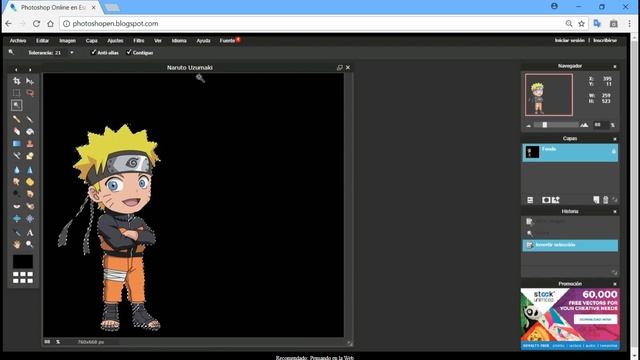Select the Pencil tool
This screenshot has width=640, height=360.
click(x=16, y=119)
